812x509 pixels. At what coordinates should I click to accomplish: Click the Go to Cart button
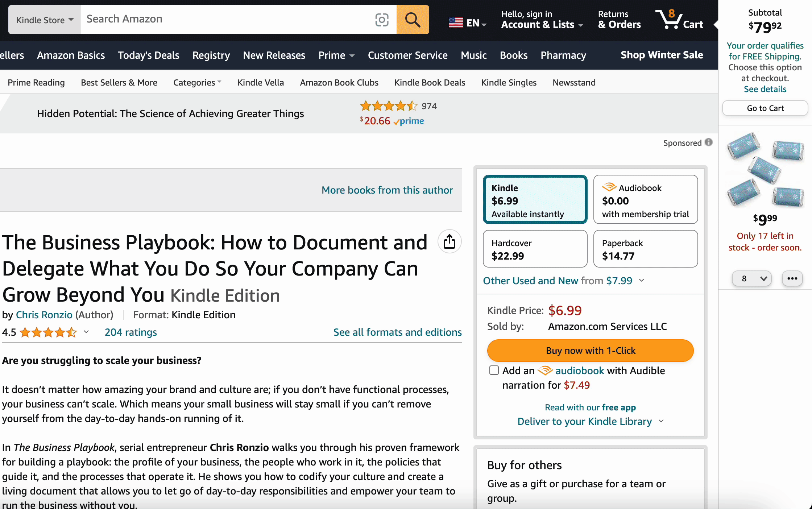[765, 108]
